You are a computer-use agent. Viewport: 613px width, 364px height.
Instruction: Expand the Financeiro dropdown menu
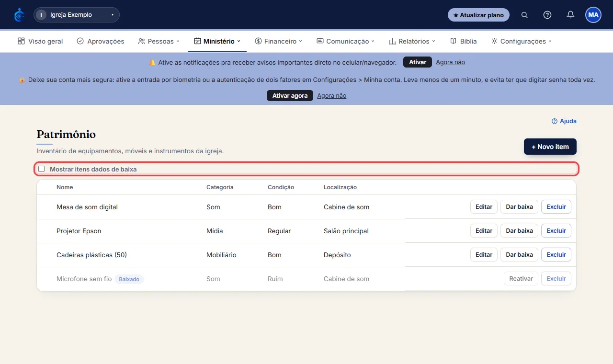[278, 41]
